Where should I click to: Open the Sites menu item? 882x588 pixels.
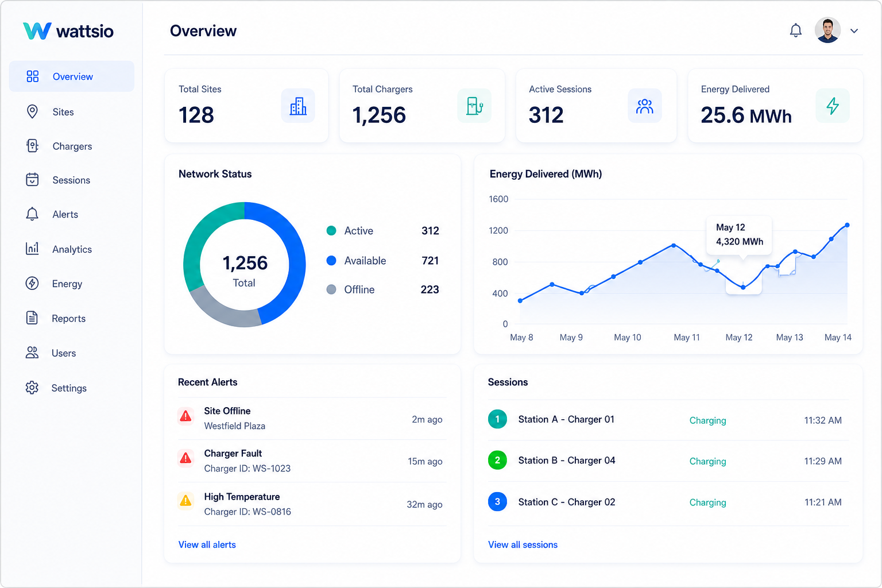72,112
